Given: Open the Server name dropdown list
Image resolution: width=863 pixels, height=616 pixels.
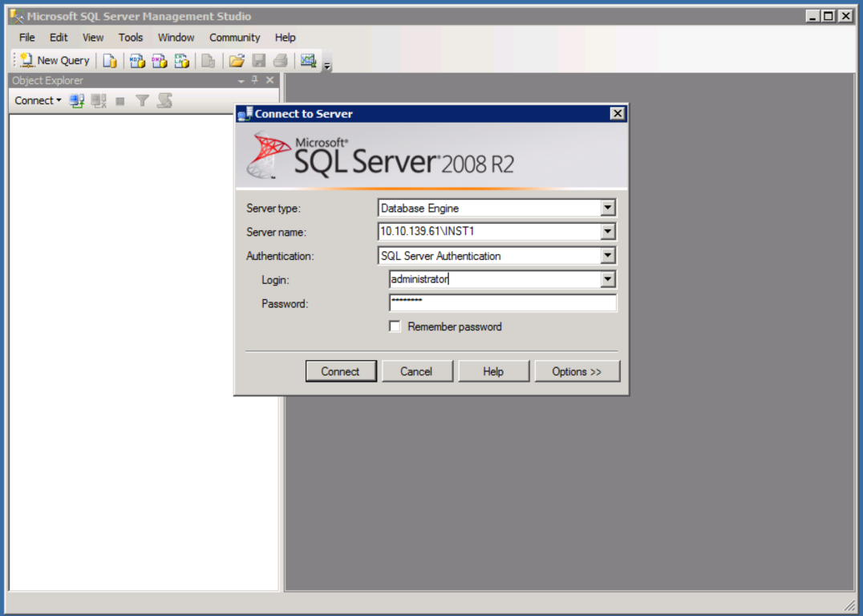Looking at the screenshot, I should (x=608, y=232).
